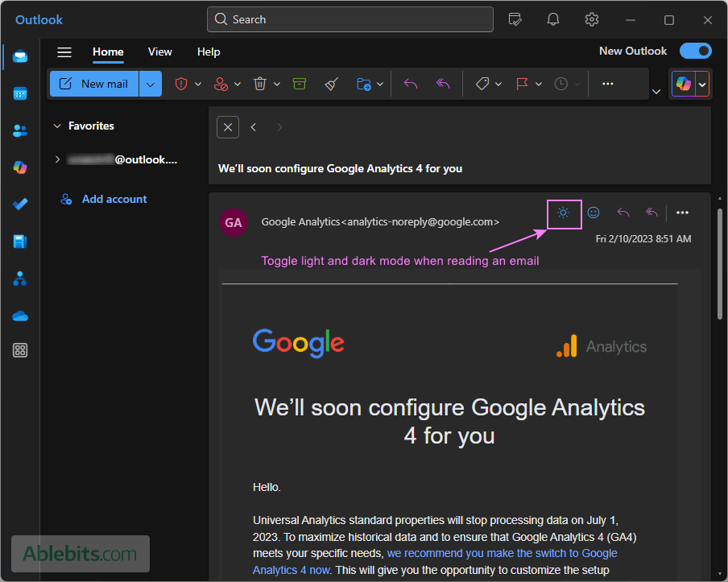The width and height of the screenshot is (728, 582).
Task: Open ribbon More options ellipsis
Action: (608, 84)
